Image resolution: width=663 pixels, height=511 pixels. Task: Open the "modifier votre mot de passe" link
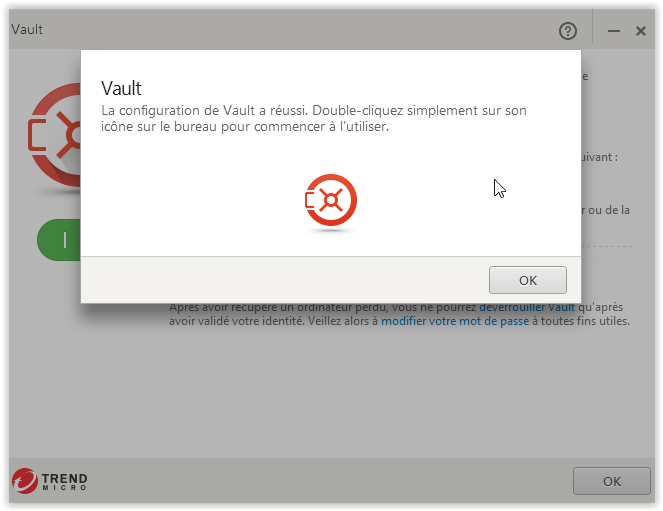point(455,321)
